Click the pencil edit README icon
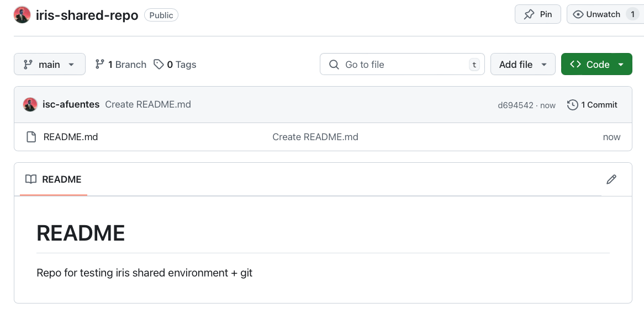The image size is (644, 314). (x=611, y=179)
